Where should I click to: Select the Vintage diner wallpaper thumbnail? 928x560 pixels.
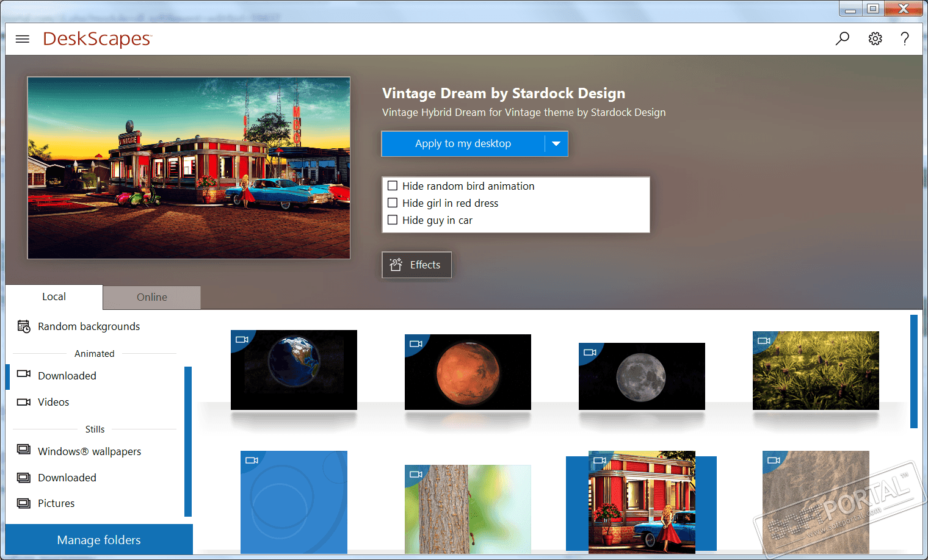click(642, 502)
